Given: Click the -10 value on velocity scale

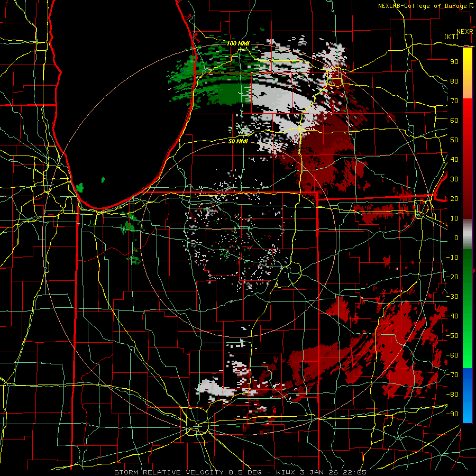Looking at the screenshot, I should (x=452, y=258).
